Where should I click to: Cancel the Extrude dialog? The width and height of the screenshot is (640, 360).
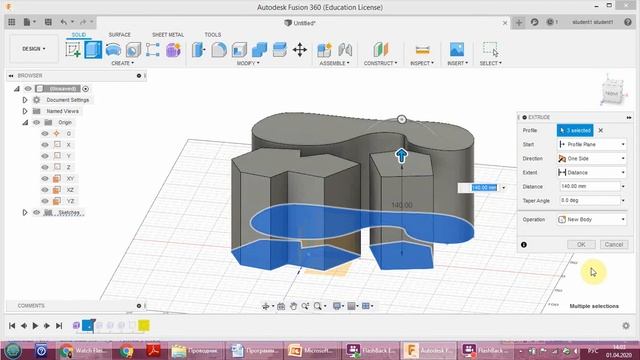pos(614,244)
